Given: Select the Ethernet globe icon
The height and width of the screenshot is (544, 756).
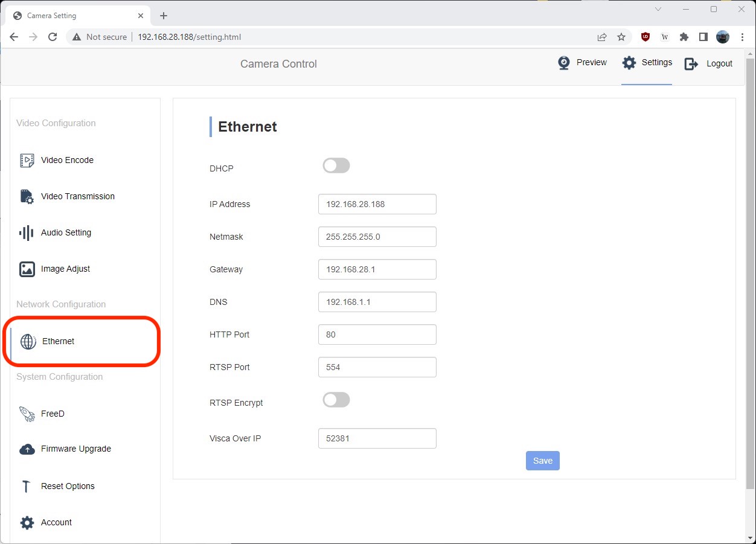Looking at the screenshot, I should click(28, 341).
